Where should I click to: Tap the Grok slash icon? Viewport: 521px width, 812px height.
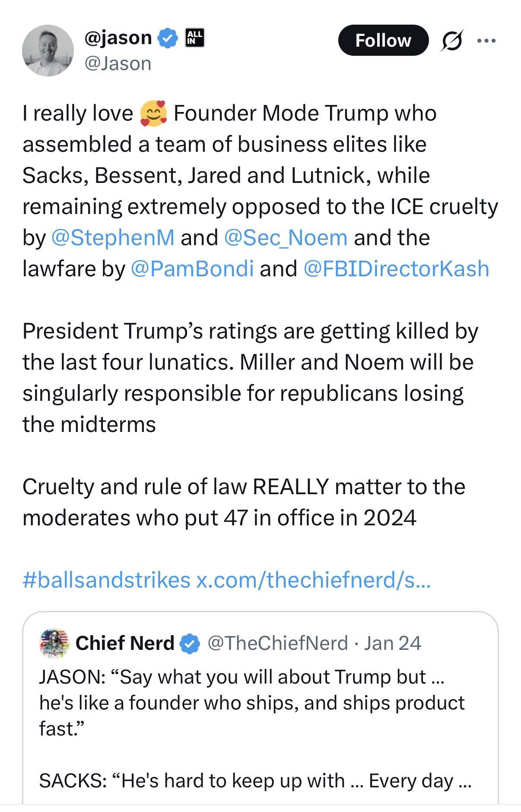click(x=452, y=41)
